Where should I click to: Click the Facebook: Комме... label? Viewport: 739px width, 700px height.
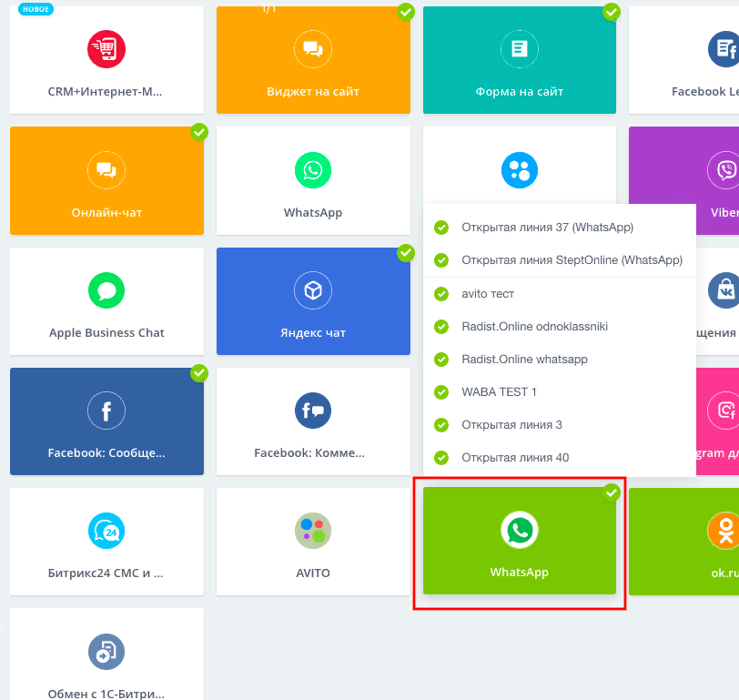pyautogui.click(x=309, y=453)
